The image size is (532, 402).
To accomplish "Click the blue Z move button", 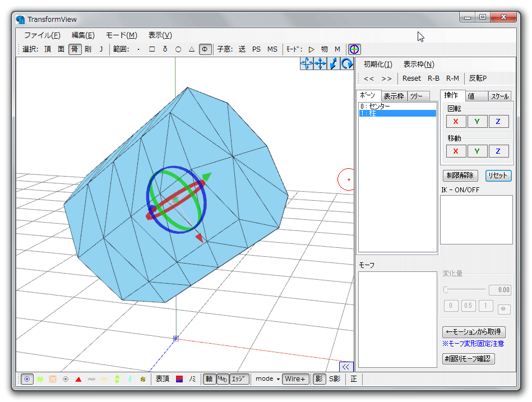I will pyautogui.click(x=498, y=151).
